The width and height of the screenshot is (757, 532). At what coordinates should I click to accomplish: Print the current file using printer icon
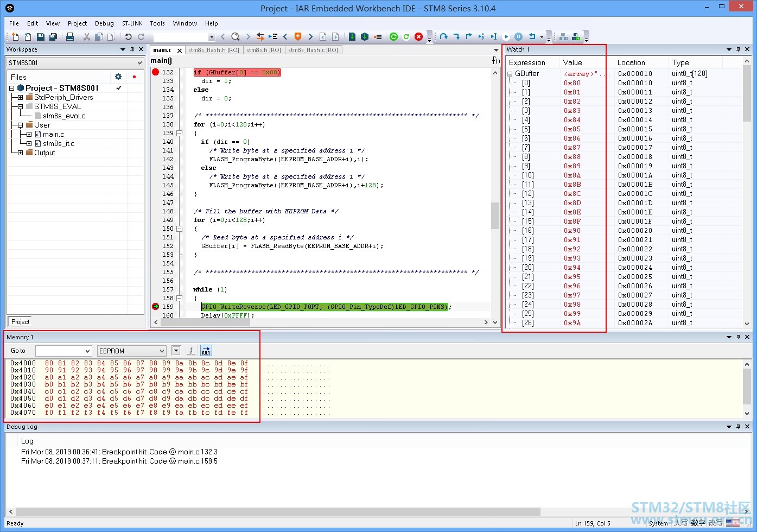(x=70, y=36)
